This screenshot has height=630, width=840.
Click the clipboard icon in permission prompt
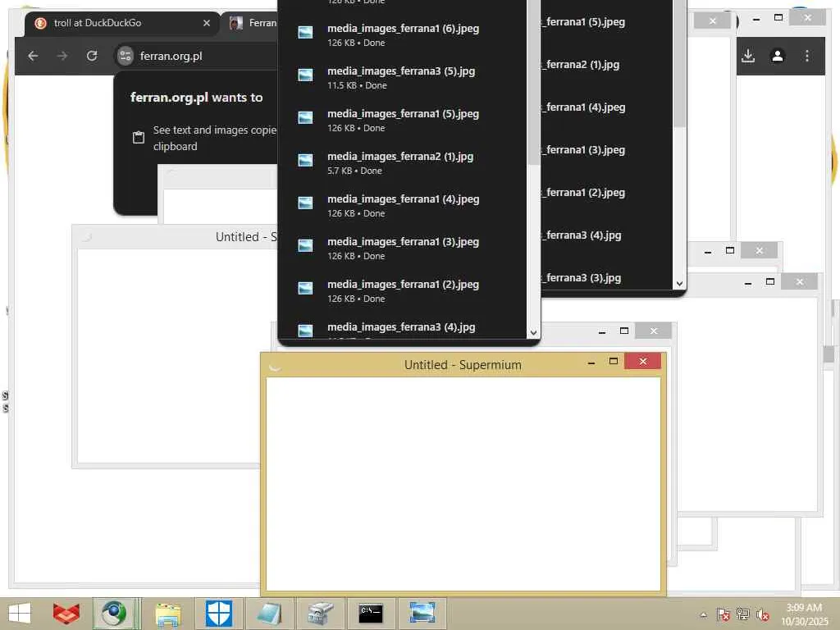[138, 137]
